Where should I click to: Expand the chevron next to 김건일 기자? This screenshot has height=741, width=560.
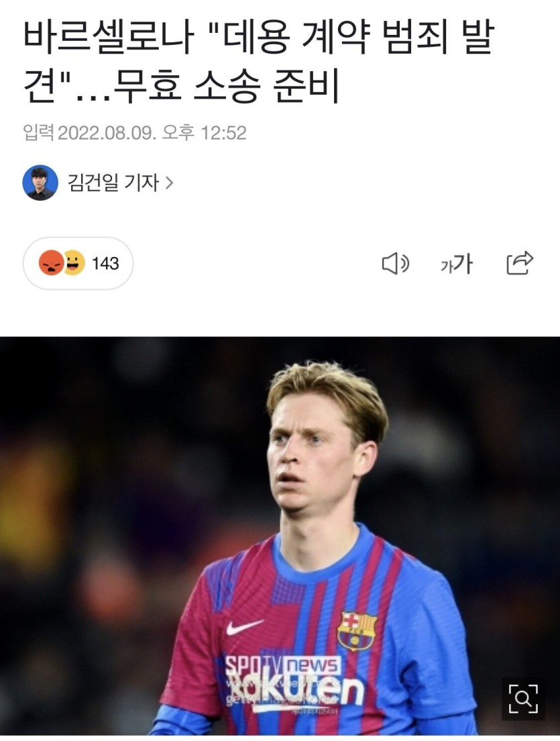(x=169, y=183)
